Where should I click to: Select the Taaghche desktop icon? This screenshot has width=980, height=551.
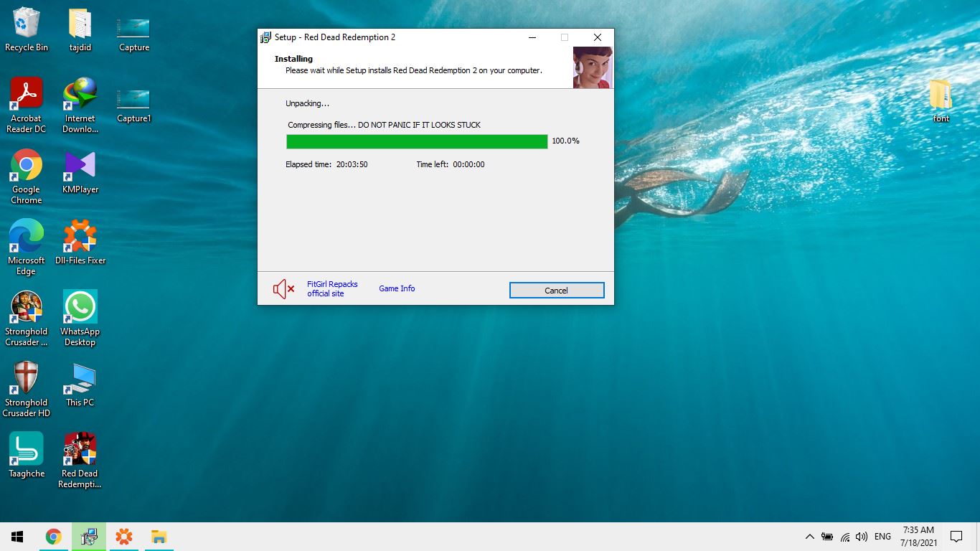27,456
